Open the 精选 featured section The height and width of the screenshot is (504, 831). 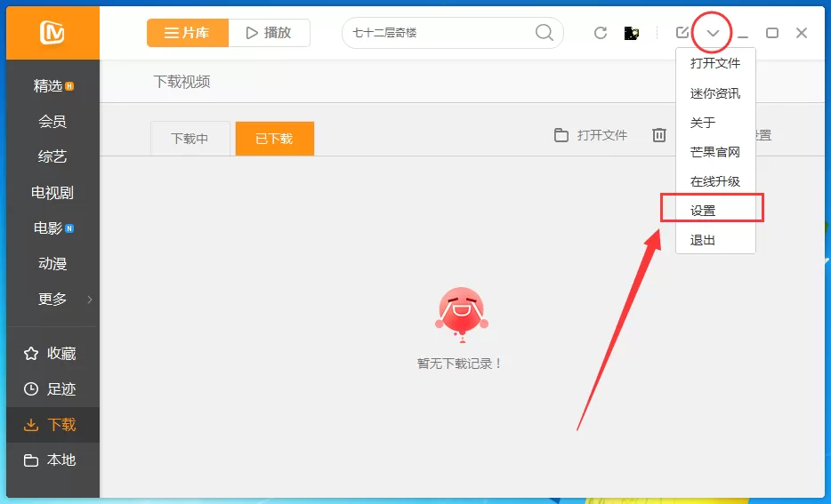(52, 85)
